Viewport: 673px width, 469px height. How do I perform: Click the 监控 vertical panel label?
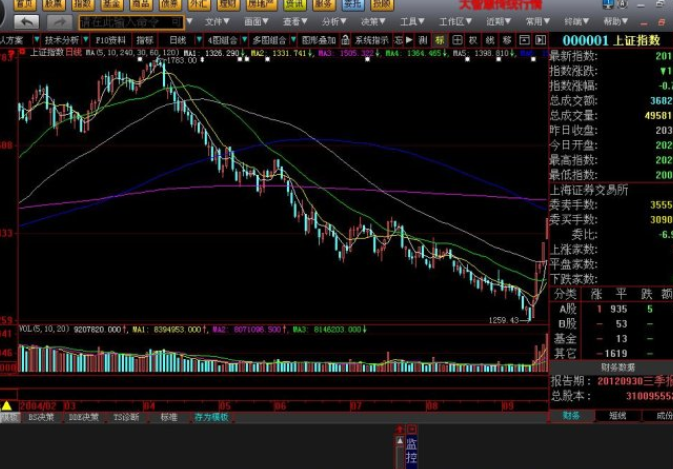(x=411, y=451)
